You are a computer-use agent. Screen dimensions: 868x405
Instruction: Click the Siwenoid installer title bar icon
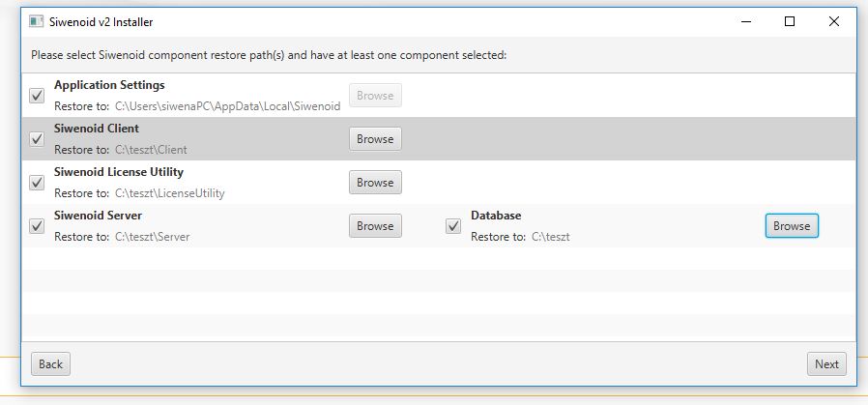click(36, 21)
